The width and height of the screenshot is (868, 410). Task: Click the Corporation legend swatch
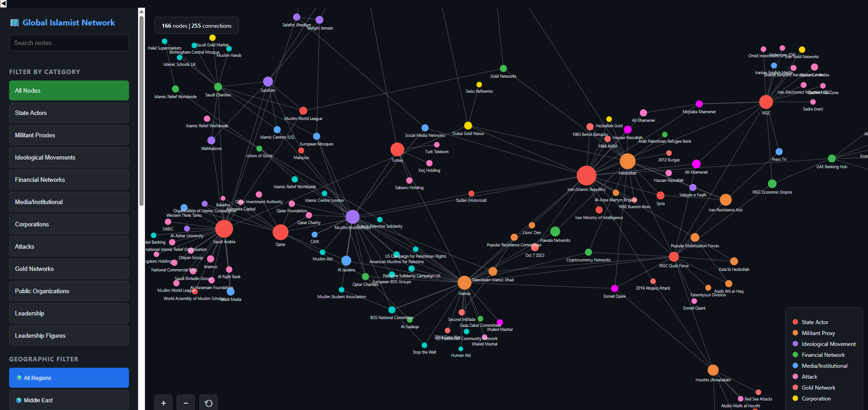795,398
